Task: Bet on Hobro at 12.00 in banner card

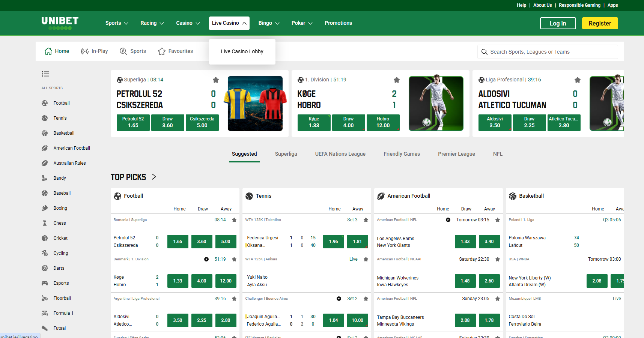Action: coord(383,123)
